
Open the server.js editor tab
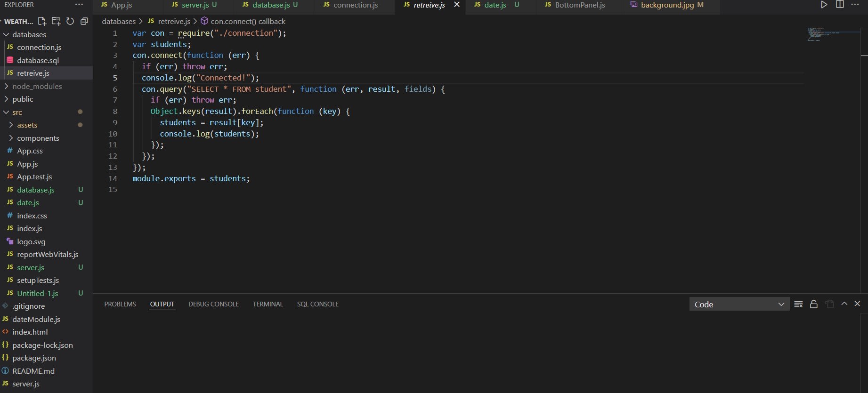tap(195, 5)
